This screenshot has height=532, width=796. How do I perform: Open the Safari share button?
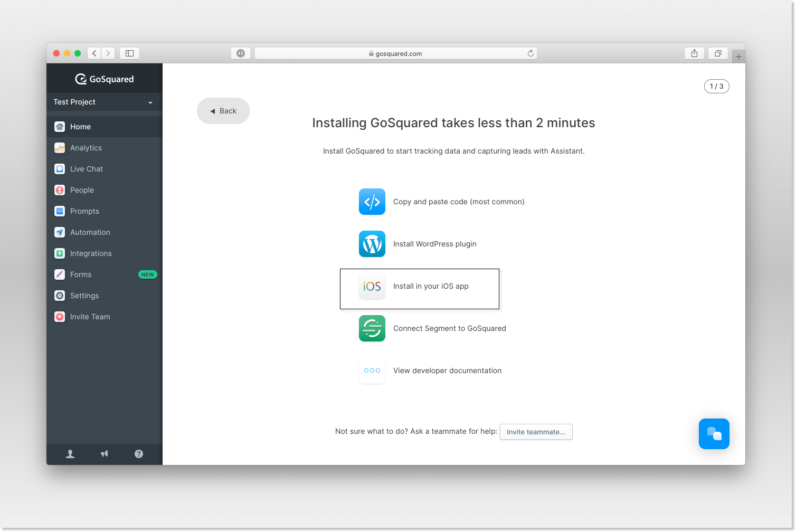(694, 53)
